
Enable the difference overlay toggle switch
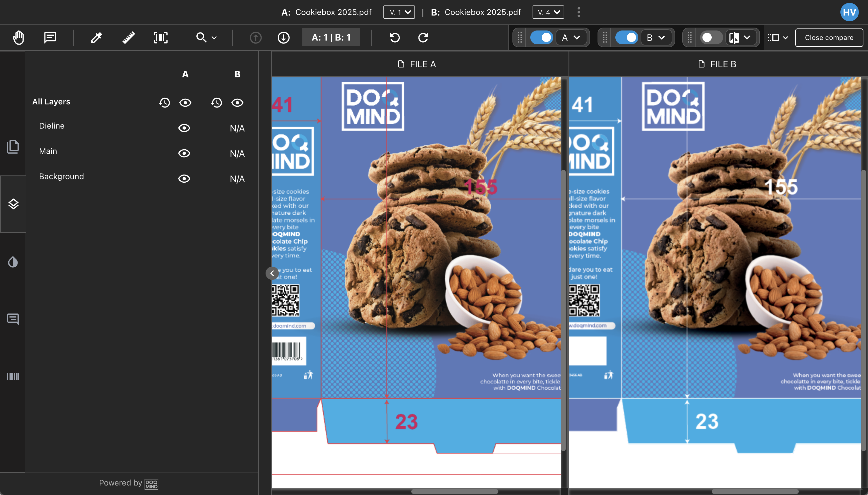(x=711, y=37)
